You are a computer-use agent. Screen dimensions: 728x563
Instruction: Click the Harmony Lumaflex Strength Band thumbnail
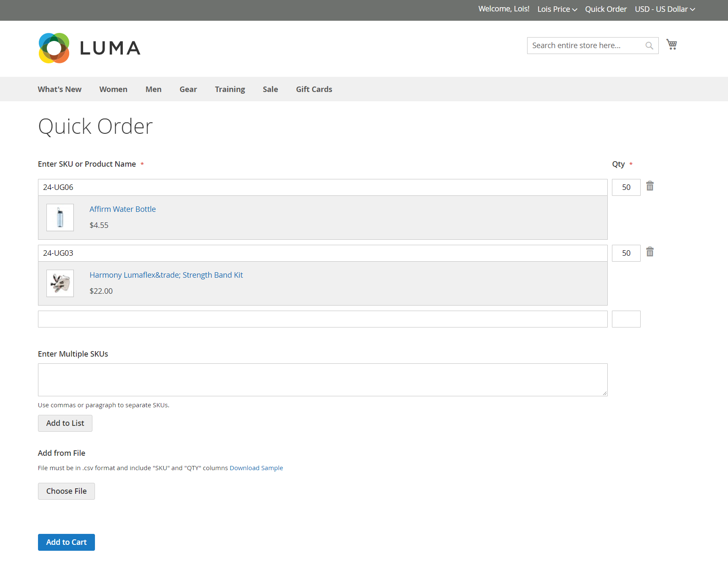(60, 283)
